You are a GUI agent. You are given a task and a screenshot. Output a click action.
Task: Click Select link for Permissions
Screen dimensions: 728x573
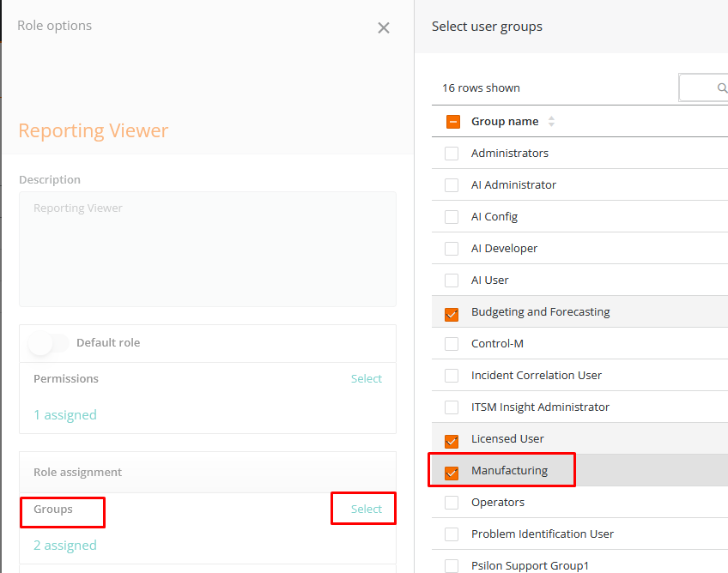point(366,378)
